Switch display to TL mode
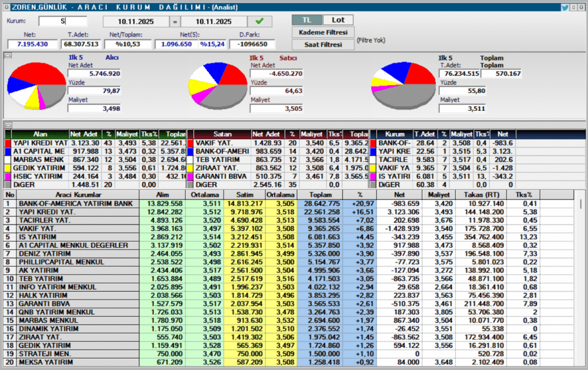This screenshot has width=588, height=370. click(307, 20)
